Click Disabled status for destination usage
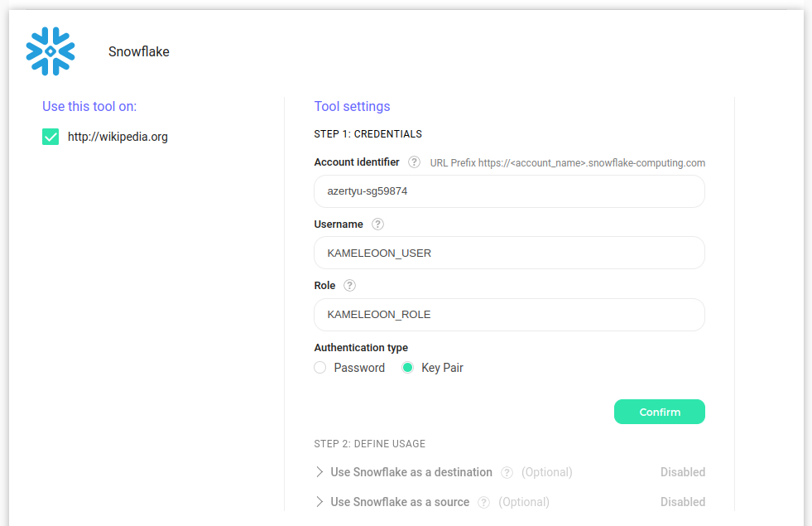The width and height of the screenshot is (812, 526). tap(682, 472)
